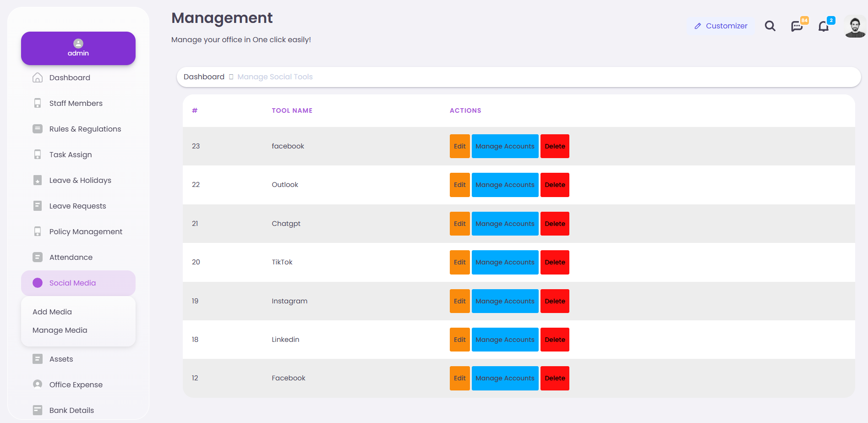Open the notifications bell icon
This screenshot has height=423, width=868.
point(824,26)
